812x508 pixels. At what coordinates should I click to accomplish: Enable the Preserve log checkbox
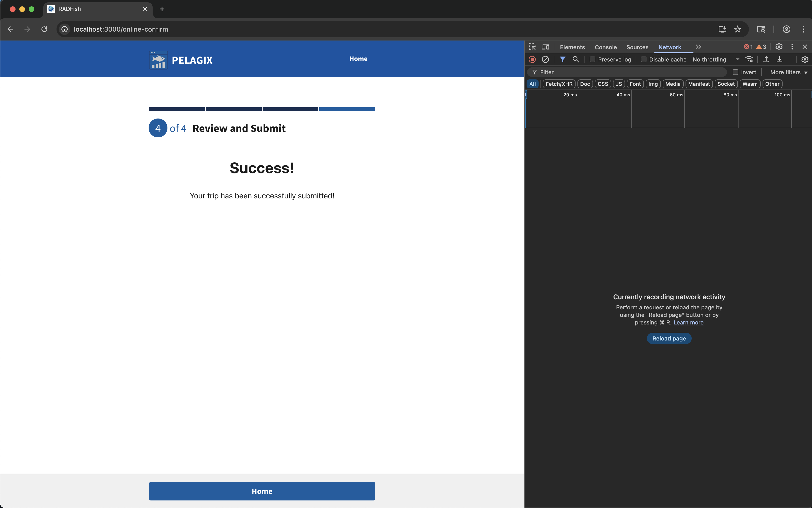click(592, 59)
